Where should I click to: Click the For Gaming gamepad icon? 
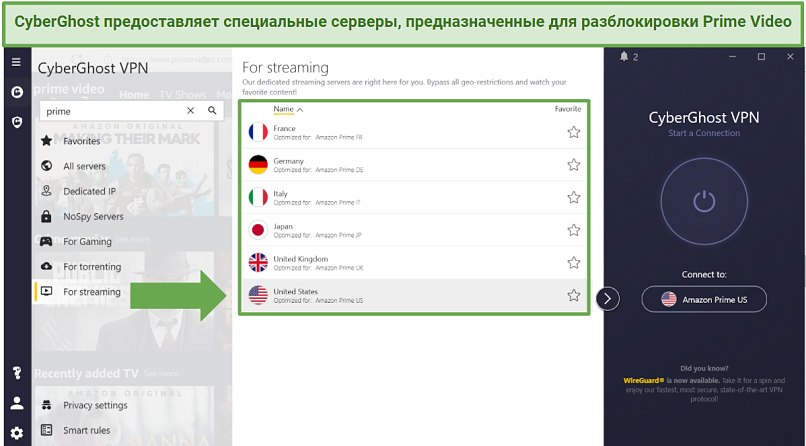pos(46,241)
